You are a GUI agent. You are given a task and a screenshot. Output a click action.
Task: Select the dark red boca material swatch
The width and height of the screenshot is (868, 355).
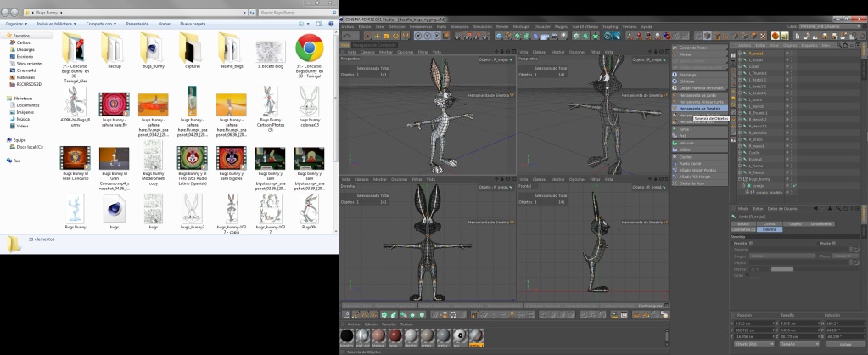point(395,336)
